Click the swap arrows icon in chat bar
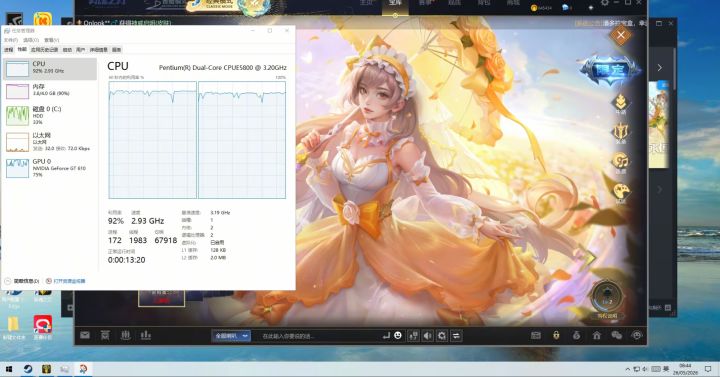Screen dimensions: 720x377 pyautogui.click(x=456, y=336)
